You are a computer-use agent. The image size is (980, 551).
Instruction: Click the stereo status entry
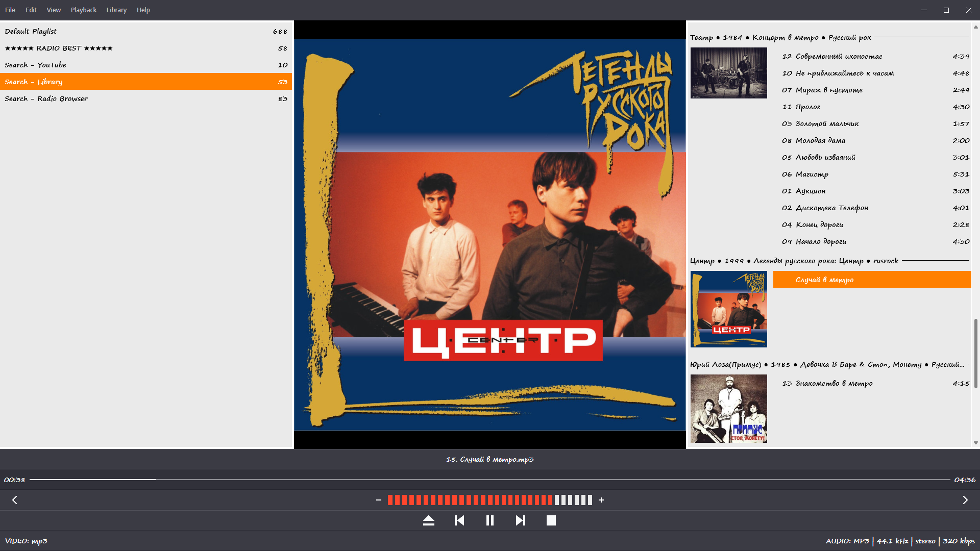point(925,541)
